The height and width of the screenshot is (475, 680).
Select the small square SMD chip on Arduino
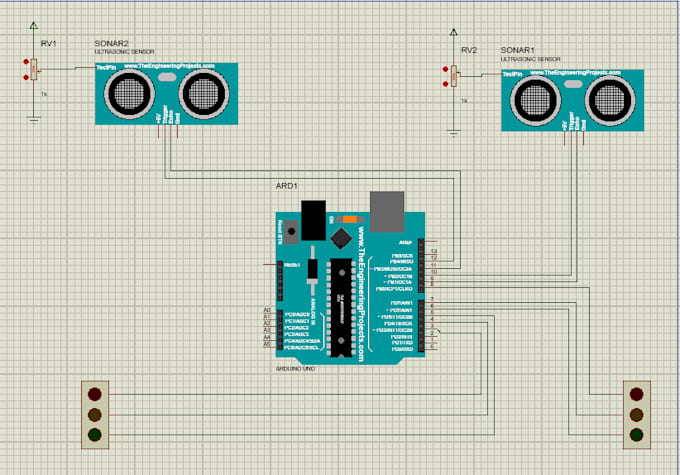341,239
